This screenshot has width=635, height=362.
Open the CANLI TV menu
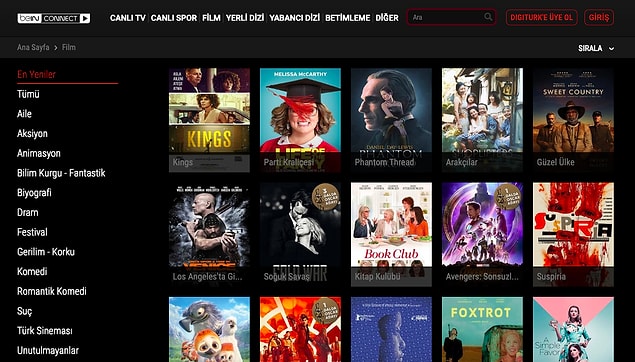click(x=128, y=18)
